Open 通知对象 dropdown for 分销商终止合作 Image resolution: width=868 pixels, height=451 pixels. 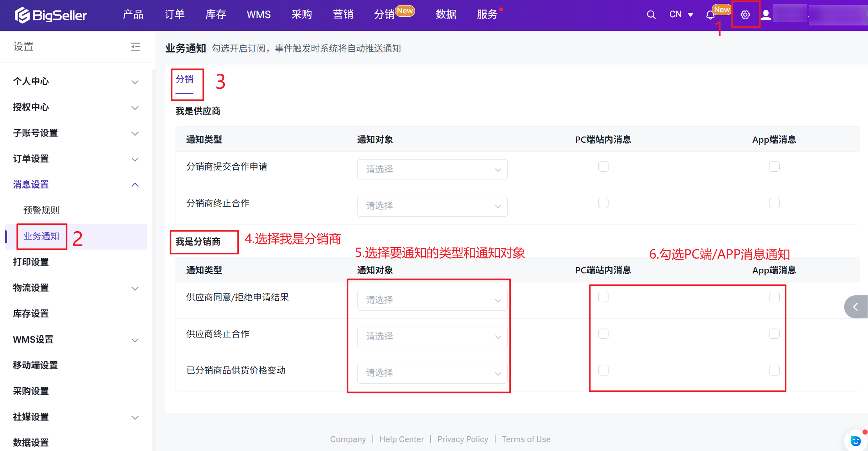click(x=432, y=206)
